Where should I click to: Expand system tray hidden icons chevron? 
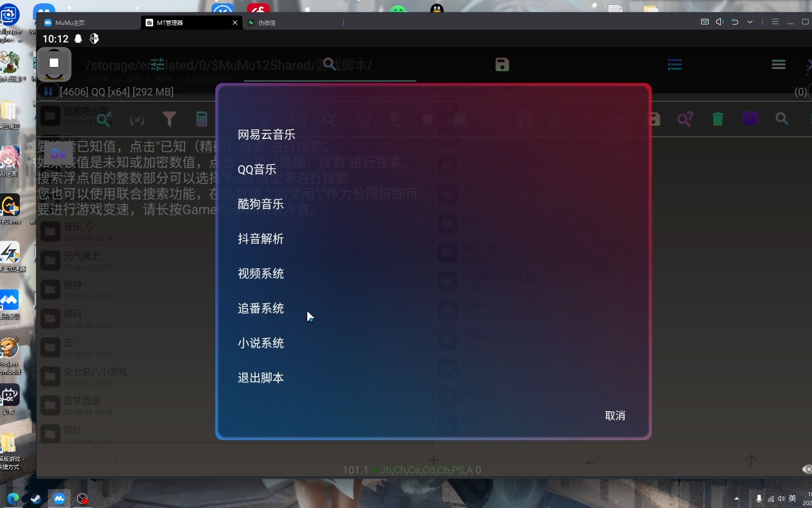(x=736, y=499)
